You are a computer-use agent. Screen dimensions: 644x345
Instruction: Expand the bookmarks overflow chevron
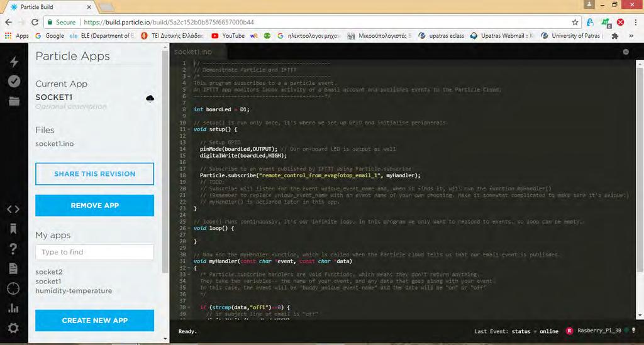click(x=631, y=36)
